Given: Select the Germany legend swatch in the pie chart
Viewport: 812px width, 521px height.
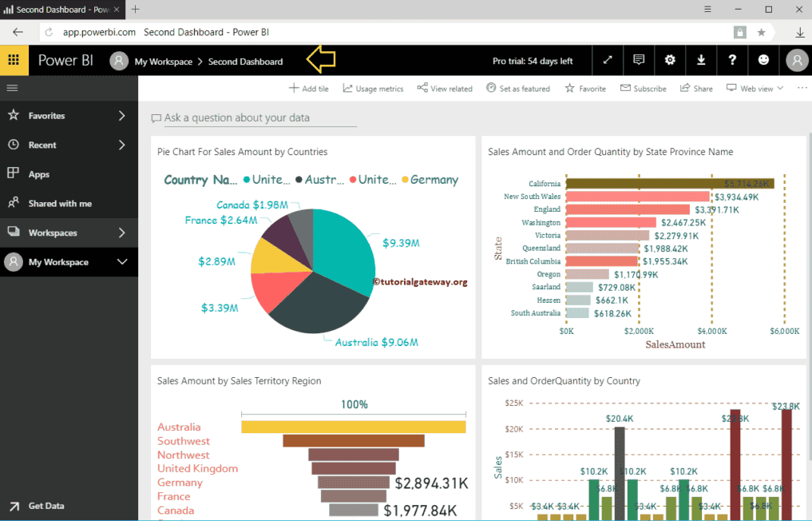Looking at the screenshot, I should click(x=404, y=179).
